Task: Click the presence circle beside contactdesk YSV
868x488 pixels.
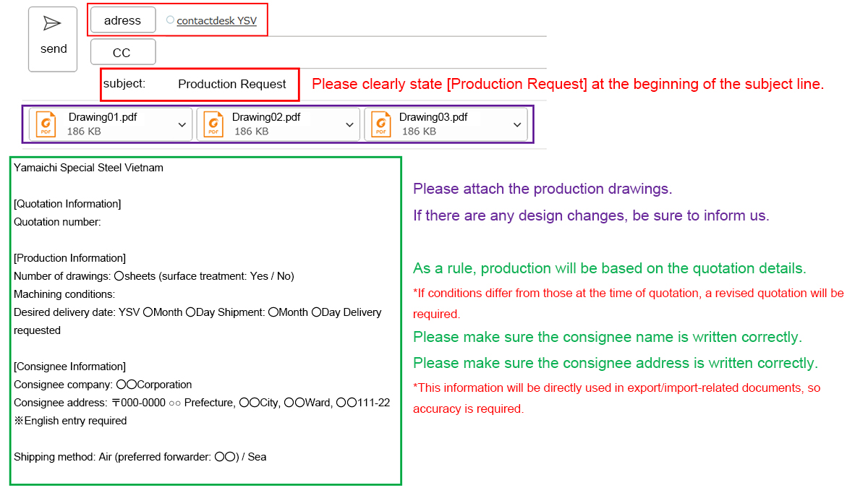Action: coord(170,20)
